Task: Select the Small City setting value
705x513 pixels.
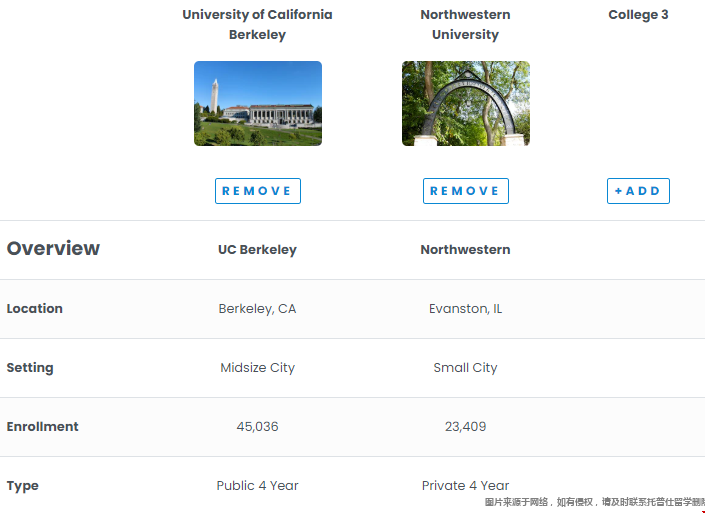Action: (465, 368)
